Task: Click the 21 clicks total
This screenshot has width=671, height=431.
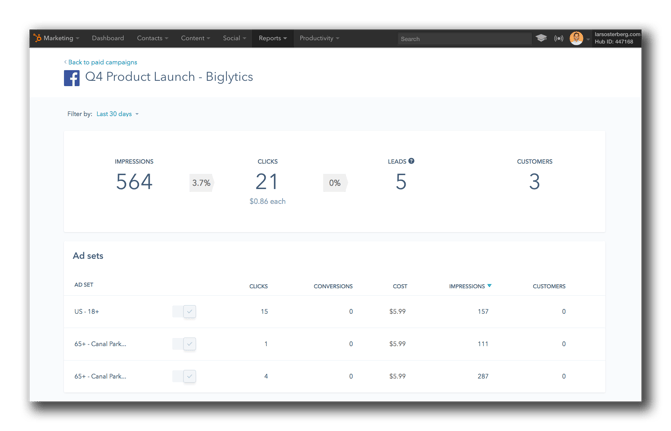Action: 267,182
